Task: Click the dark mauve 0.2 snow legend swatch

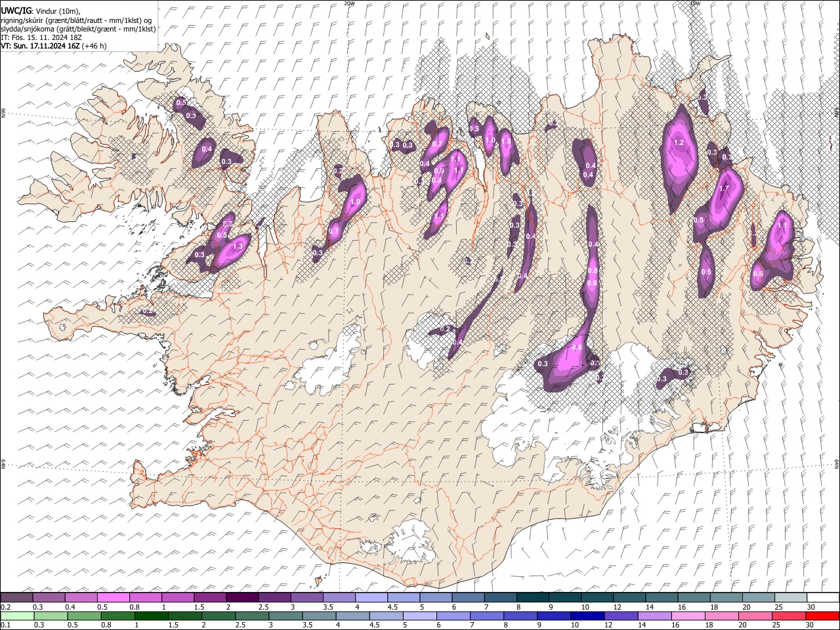Action: [16, 597]
